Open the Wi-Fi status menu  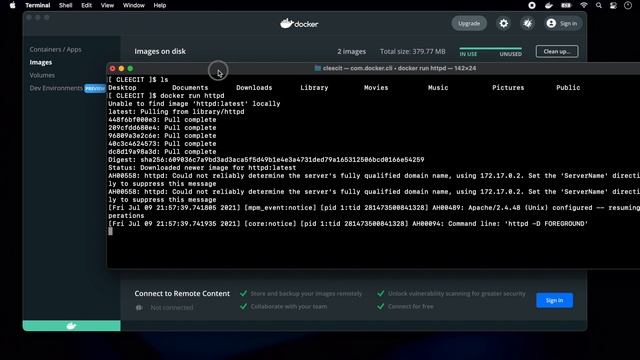click(584, 5)
